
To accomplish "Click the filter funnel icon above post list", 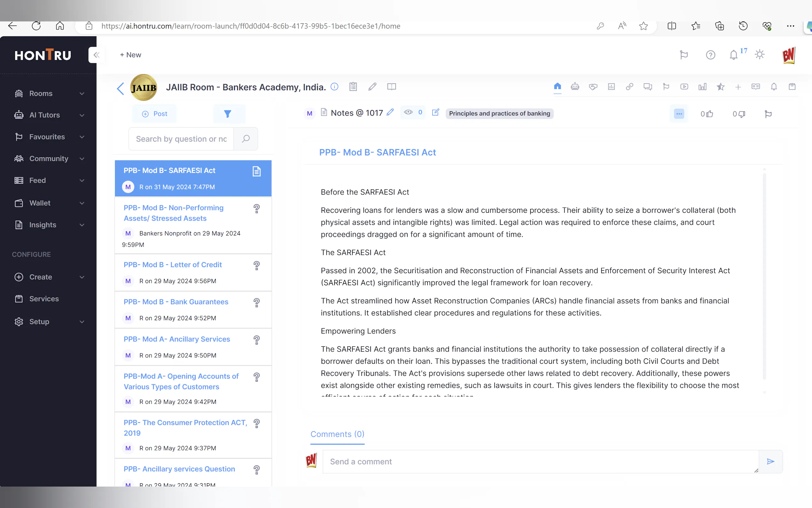I will pos(228,114).
